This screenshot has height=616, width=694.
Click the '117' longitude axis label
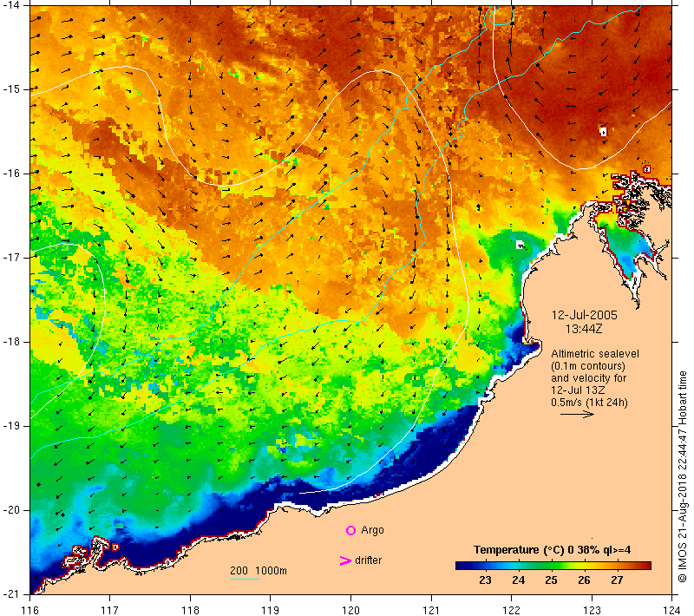click(x=110, y=610)
